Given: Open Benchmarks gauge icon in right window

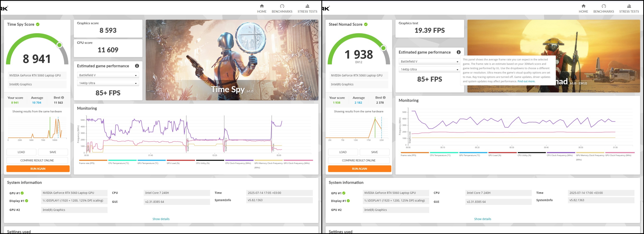Looking at the screenshot, I should pos(604,6).
